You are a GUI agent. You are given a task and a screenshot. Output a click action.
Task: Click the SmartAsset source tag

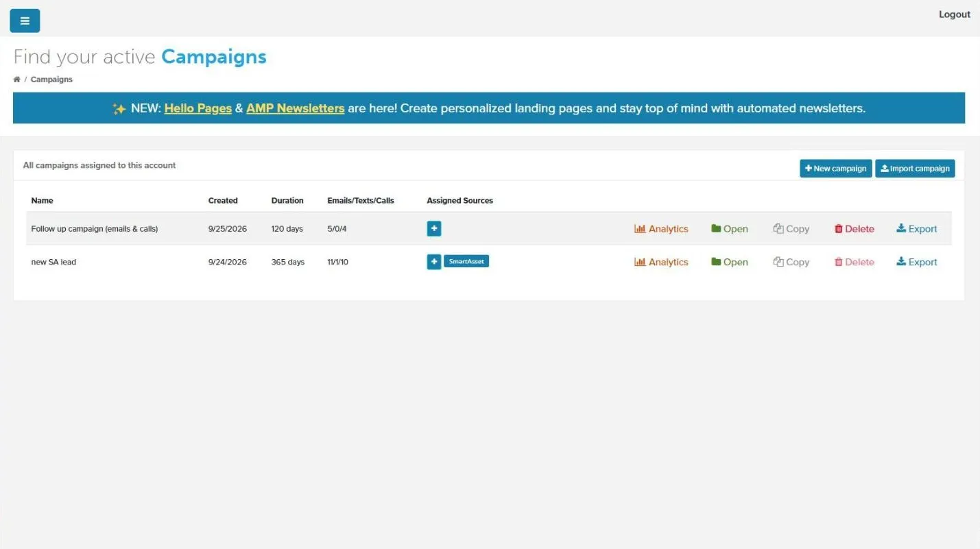pos(466,262)
